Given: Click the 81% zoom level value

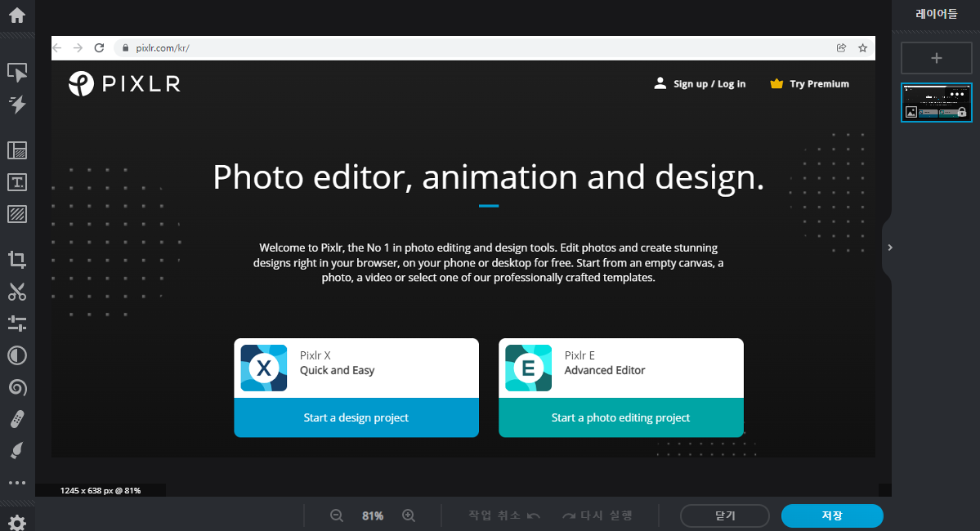Looking at the screenshot, I should pyautogui.click(x=373, y=516).
